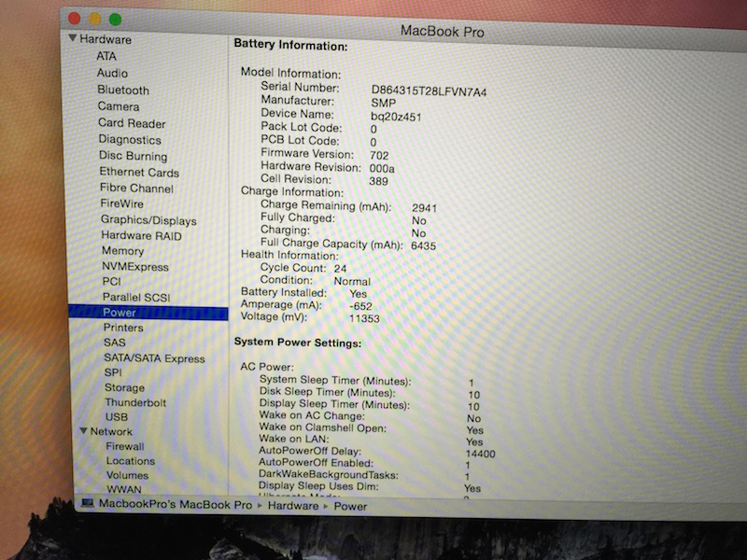This screenshot has width=747, height=560.
Task: Click Charge Remaining value 2941
Action: [424, 207]
